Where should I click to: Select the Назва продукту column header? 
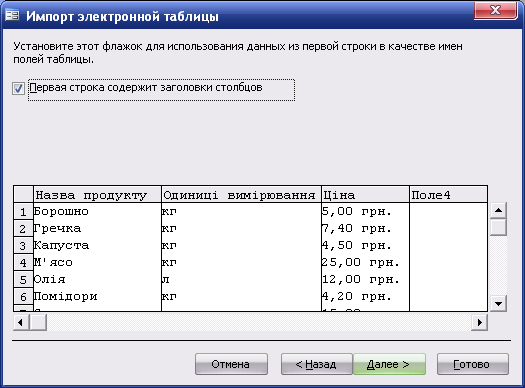[97, 195]
